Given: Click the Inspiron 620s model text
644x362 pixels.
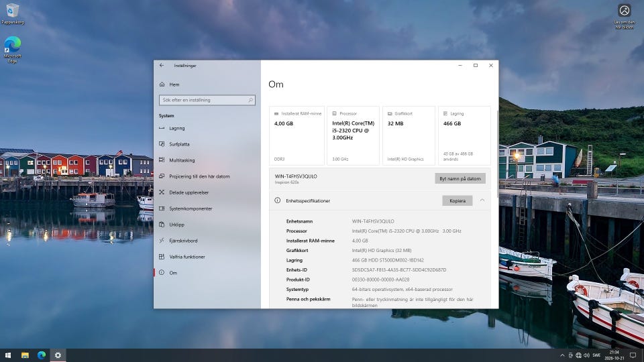Looking at the screenshot, I should pos(286,182).
